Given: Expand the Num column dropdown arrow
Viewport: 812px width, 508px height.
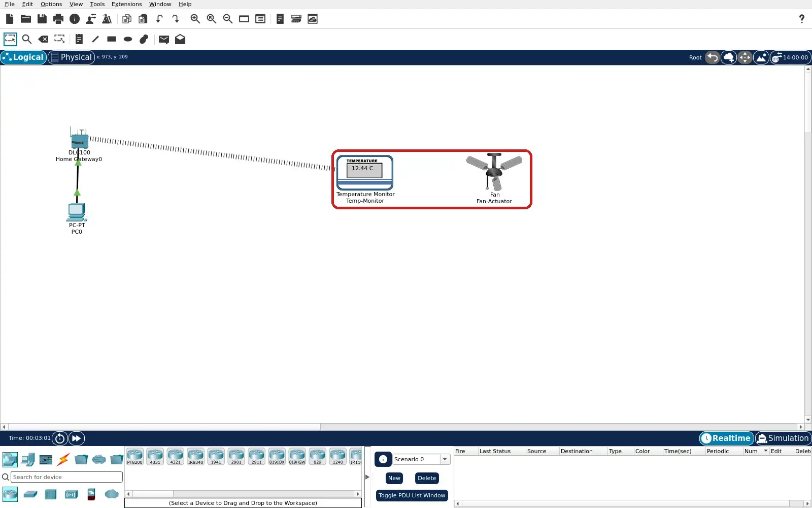Looking at the screenshot, I should pyautogui.click(x=766, y=451).
